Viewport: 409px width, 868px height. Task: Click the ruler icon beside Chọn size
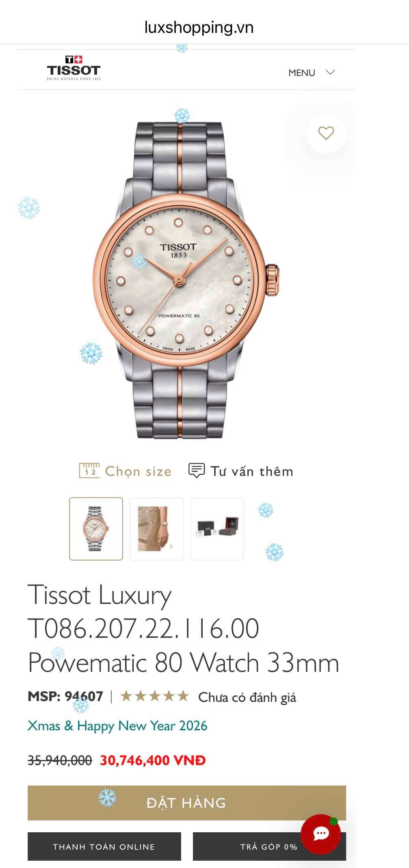tap(89, 470)
